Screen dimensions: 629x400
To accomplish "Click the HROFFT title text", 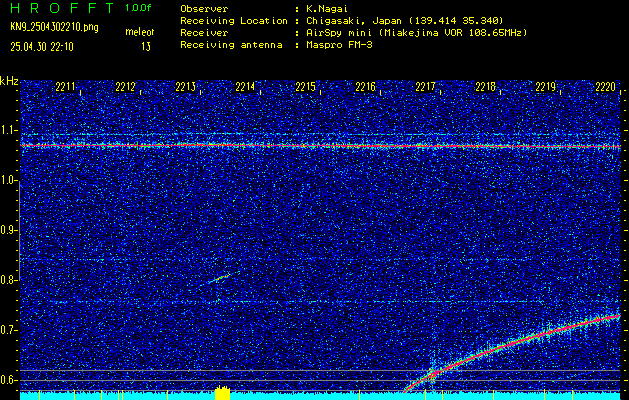I will (62, 8).
